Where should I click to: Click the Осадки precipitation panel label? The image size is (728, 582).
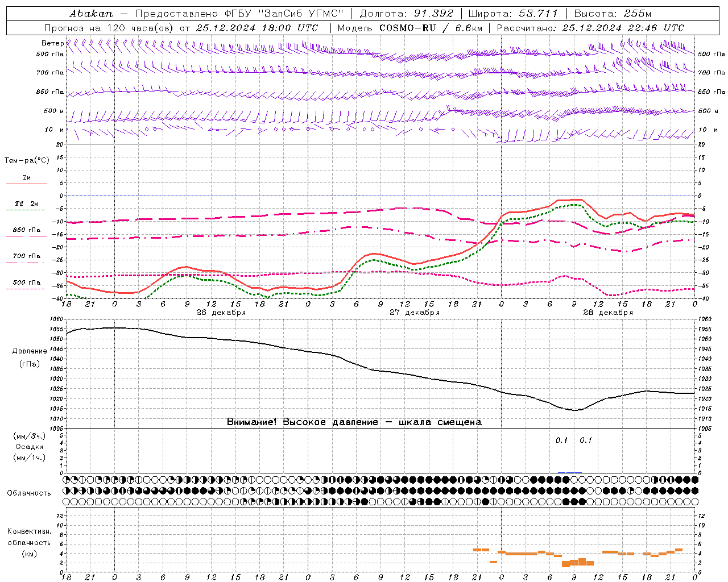click(29, 447)
